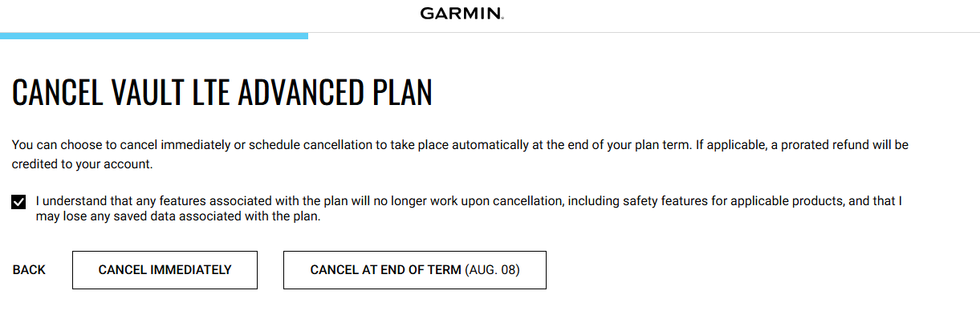This screenshot has width=980, height=335.
Task: Click the white checkmark inside the black box
Action: pyautogui.click(x=18, y=201)
